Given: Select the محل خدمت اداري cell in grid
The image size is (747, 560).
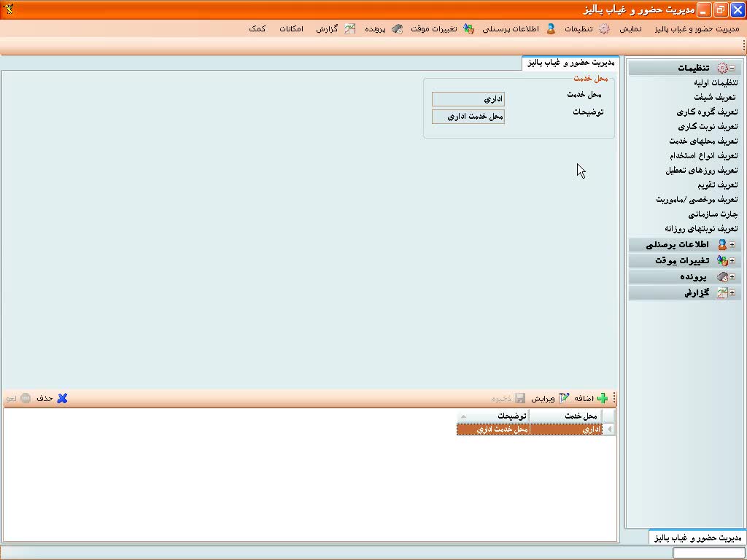Looking at the screenshot, I should [x=493, y=429].
